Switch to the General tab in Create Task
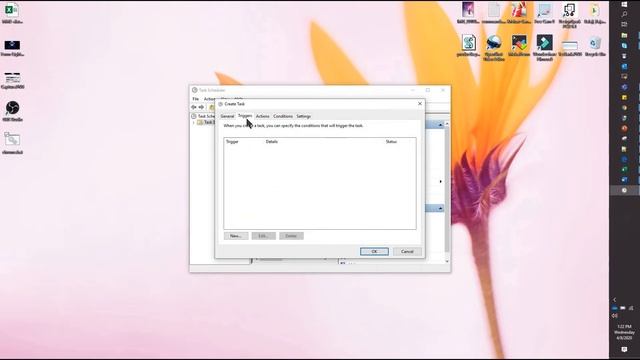The image size is (640, 360). click(227, 116)
